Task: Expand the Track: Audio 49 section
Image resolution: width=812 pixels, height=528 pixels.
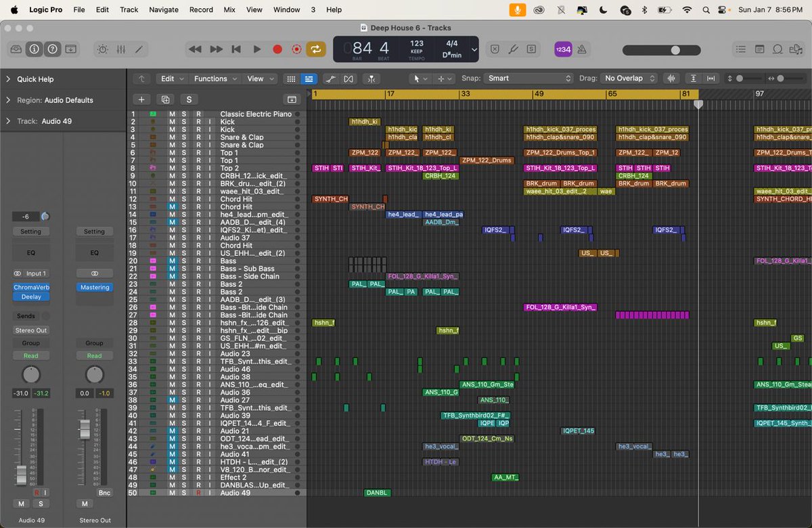Action: coord(8,121)
